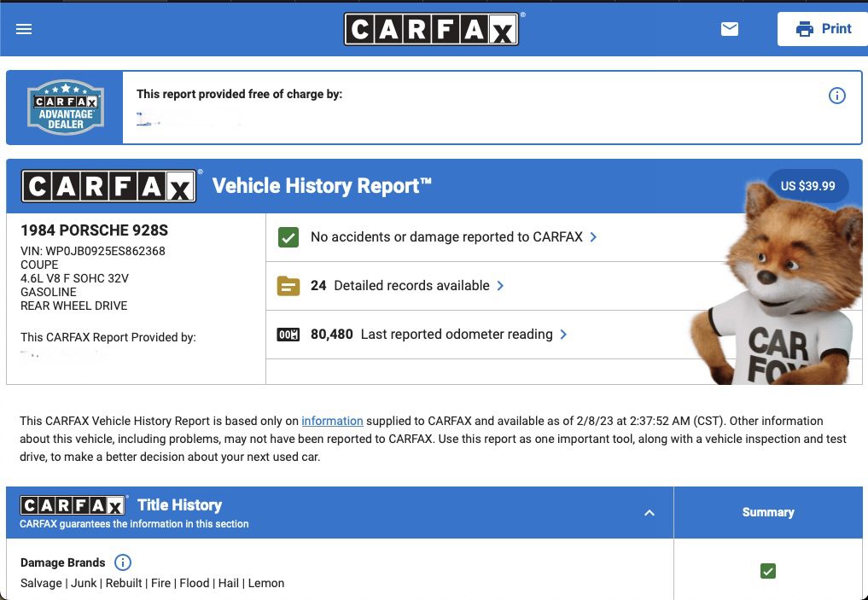Click 'This report provided free of charge by' text
The height and width of the screenshot is (600, 868).
(240, 94)
